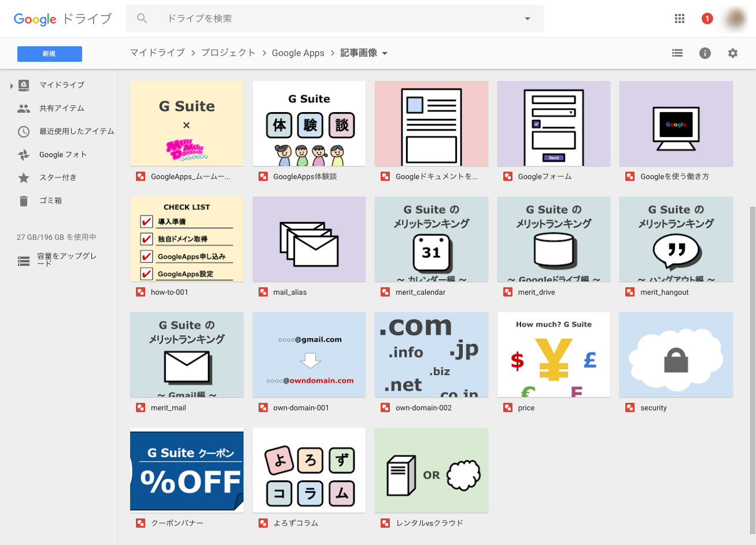Viewport: 756px width, 545px height.
Task: Open 最近使用したアイテム clock icon
Action: (24, 131)
